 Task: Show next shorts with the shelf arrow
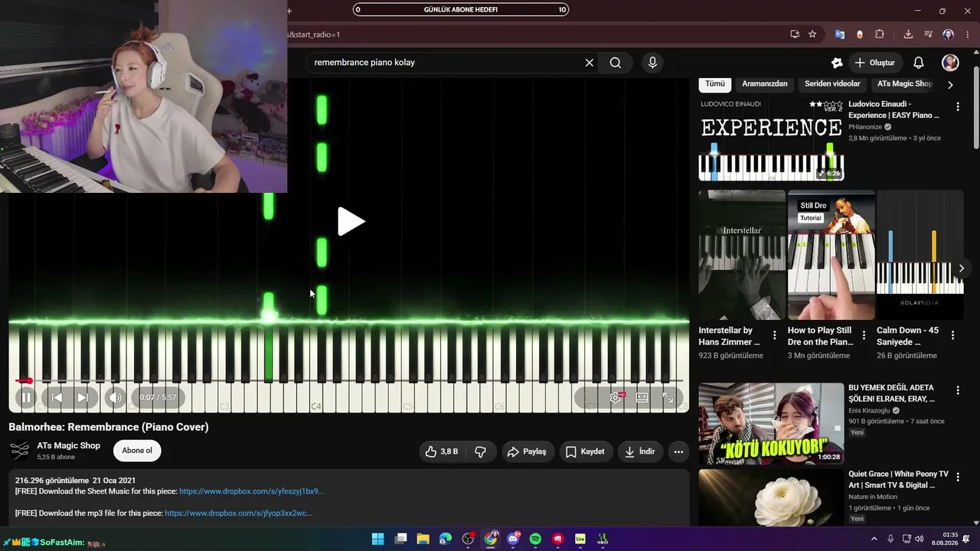[962, 268]
